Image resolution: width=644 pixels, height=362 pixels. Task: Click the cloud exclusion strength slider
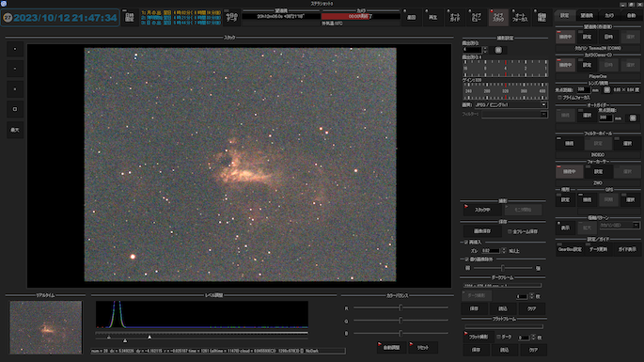click(x=503, y=268)
